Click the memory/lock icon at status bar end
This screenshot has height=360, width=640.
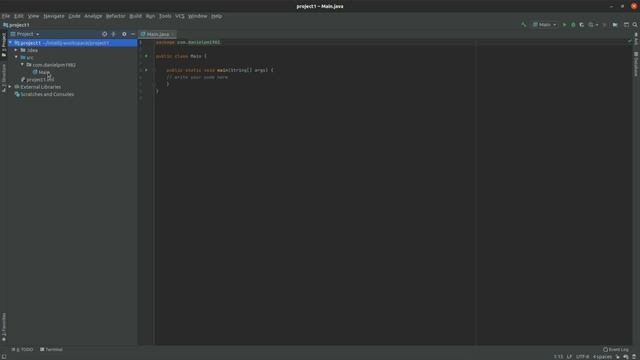coord(634,357)
